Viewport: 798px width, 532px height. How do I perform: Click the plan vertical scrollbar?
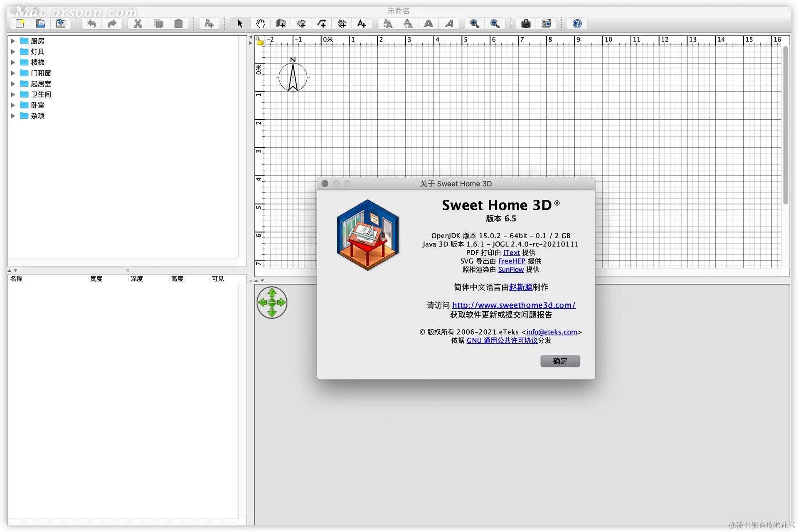click(x=785, y=125)
